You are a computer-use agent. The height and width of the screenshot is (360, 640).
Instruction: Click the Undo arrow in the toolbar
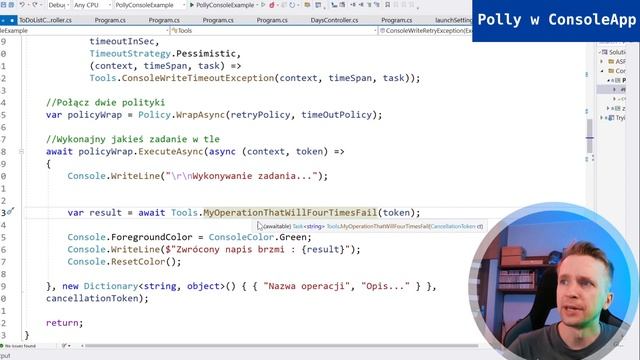(x=22, y=5)
